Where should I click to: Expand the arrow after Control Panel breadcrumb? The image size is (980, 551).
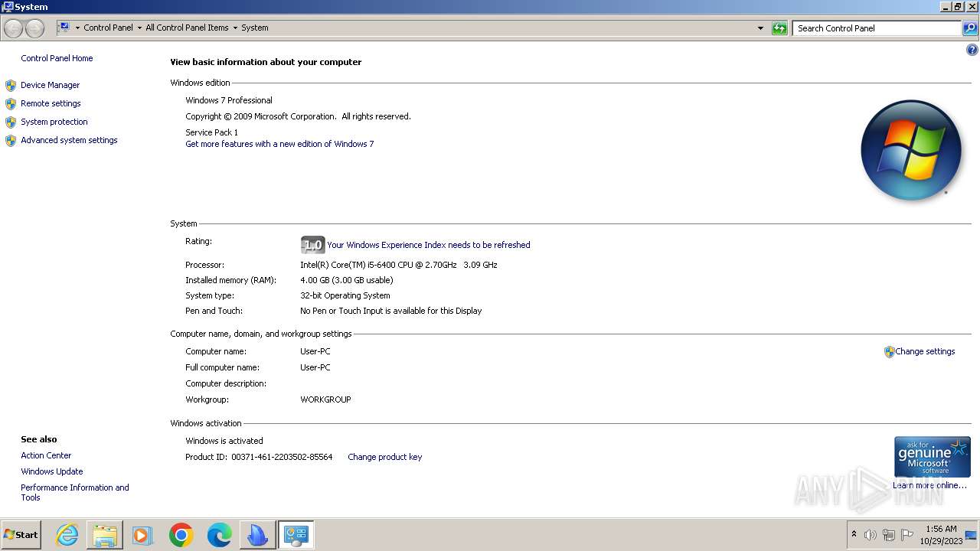point(139,28)
